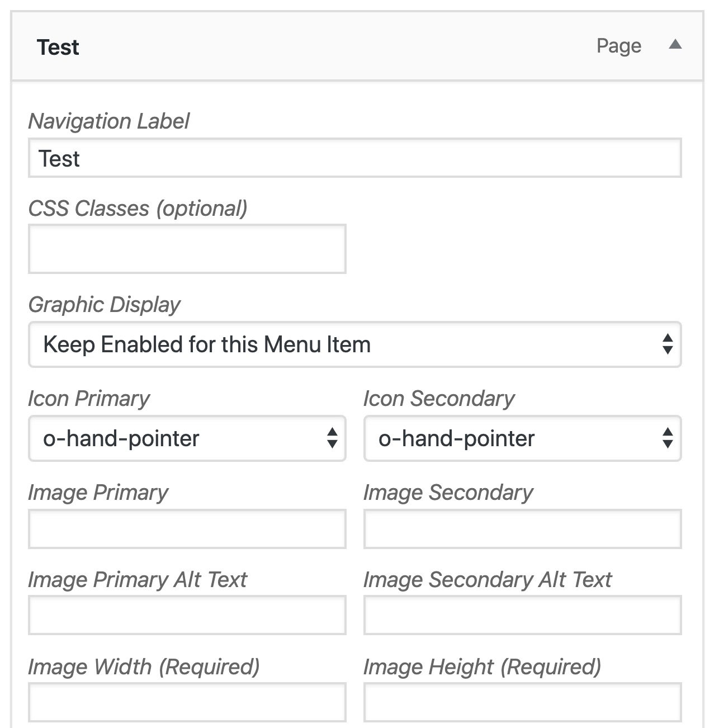The image size is (719, 728).
Task: Open the Graphic Display dropdown
Action: pos(354,344)
